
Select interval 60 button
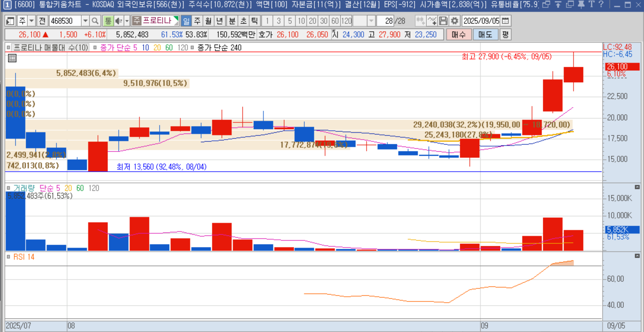tap(335, 21)
